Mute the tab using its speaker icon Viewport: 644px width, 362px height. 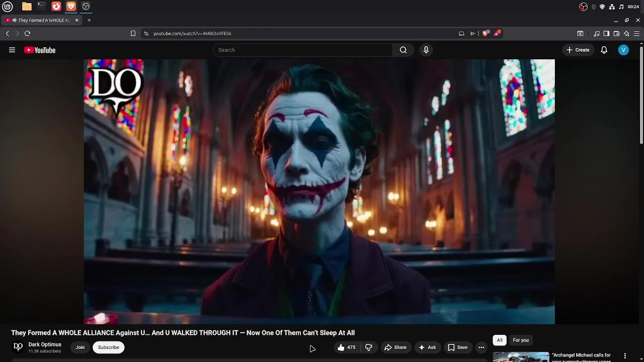(14, 20)
